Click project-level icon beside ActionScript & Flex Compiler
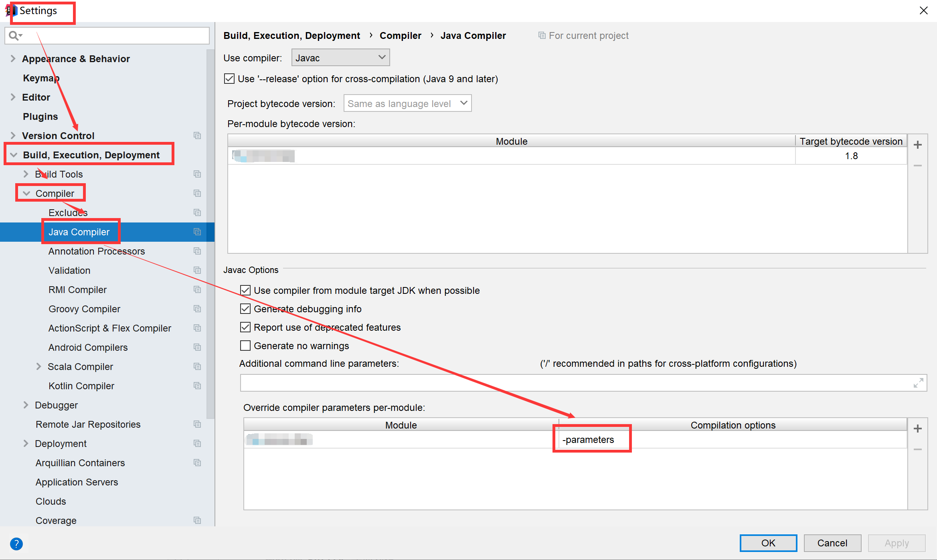This screenshot has width=937, height=560. click(x=197, y=328)
